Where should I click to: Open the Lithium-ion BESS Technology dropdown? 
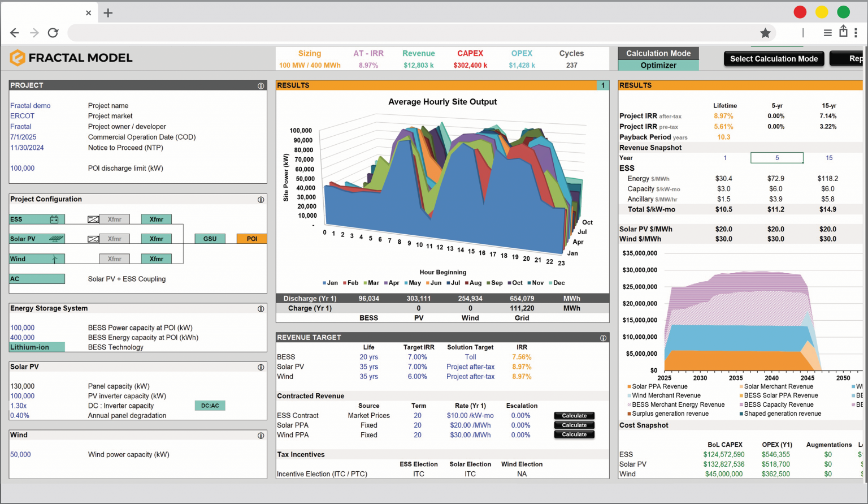click(37, 347)
